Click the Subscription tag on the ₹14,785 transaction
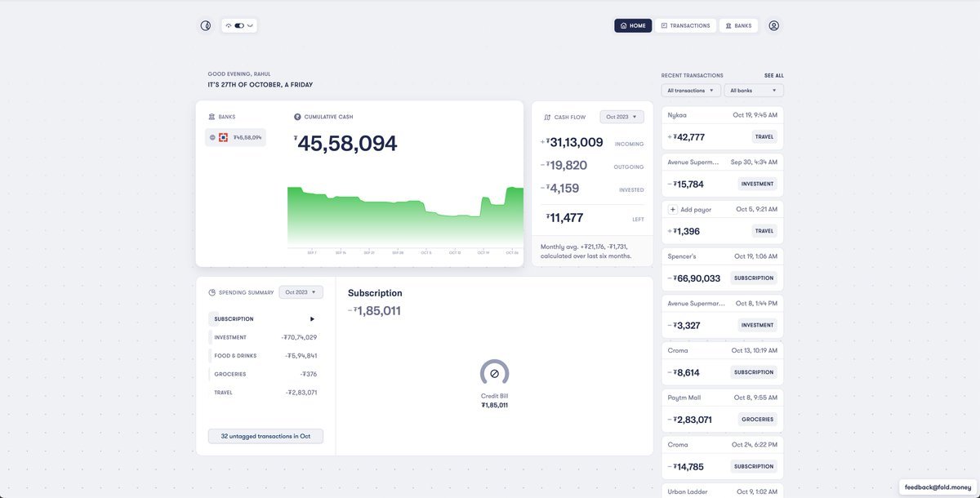This screenshot has width=980, height=498. [x=754, y=467]
